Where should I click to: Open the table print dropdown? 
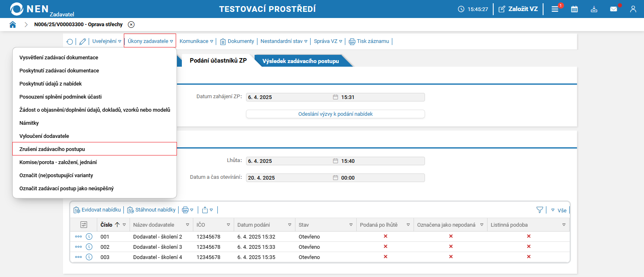(x=188, y=210)
